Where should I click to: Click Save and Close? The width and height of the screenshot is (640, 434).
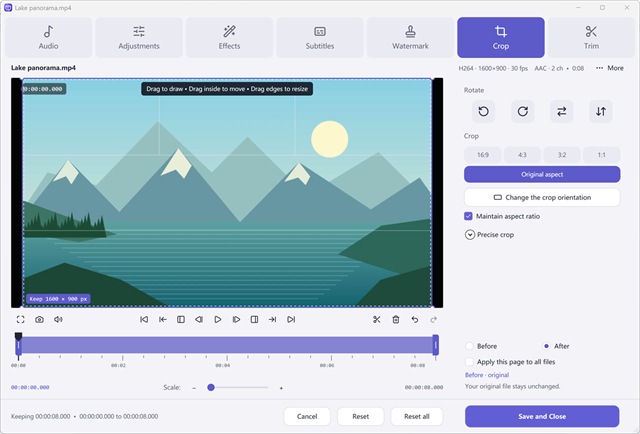coord(542,416)
